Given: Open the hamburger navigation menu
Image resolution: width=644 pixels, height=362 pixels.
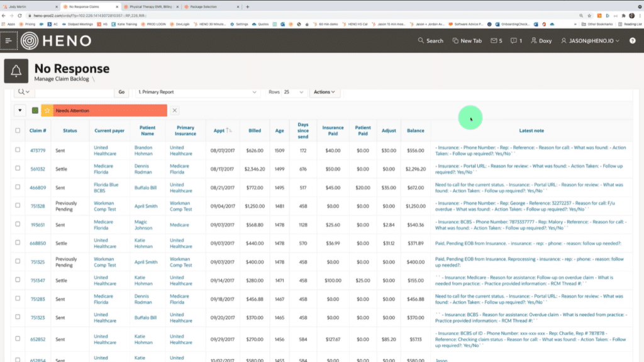Looking at the screenshot, I should 9,41.
